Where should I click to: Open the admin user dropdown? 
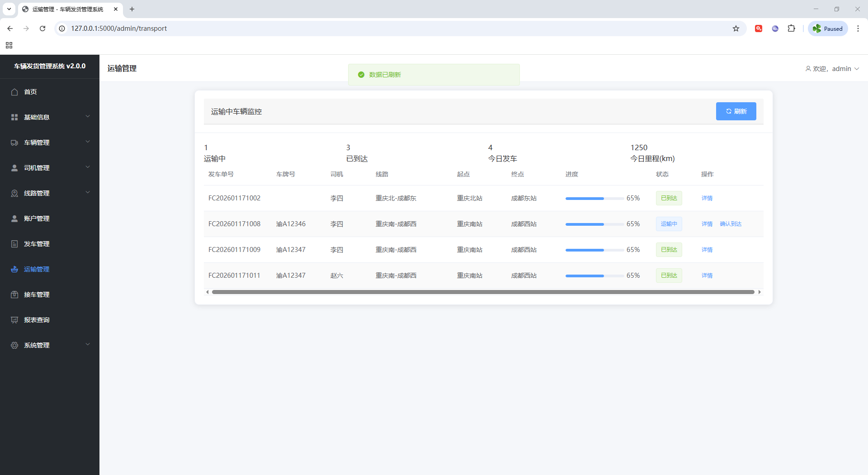coord(832,69)
